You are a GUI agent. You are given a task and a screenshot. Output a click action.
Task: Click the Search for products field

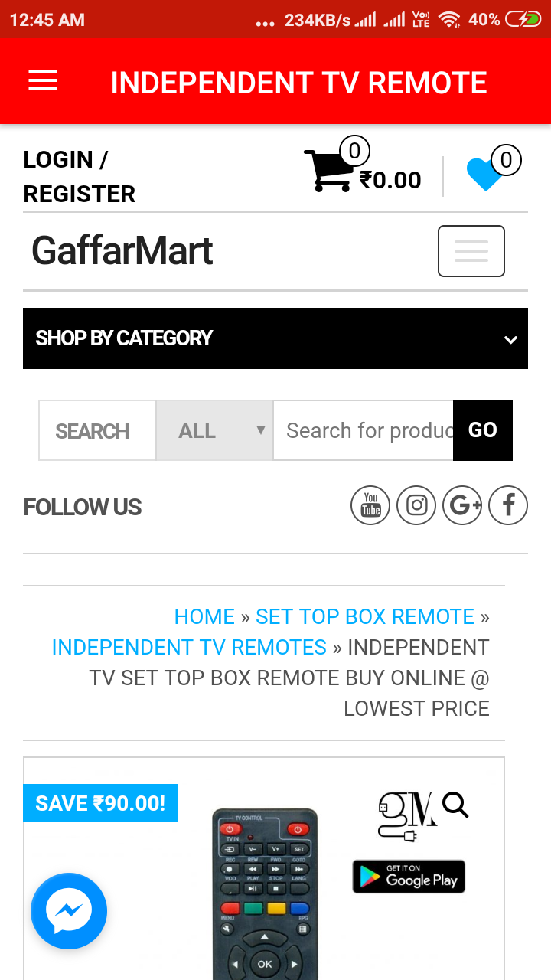tap(364, 430)
